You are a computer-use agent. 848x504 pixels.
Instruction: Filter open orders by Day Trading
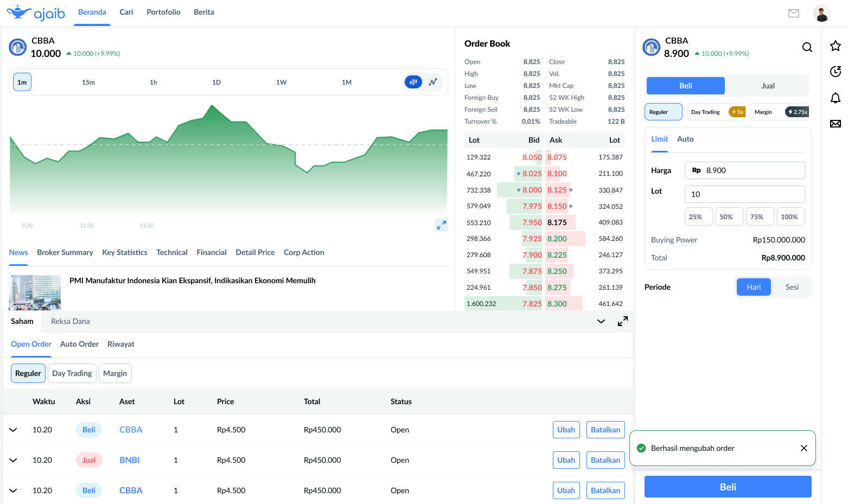[72, 373]
